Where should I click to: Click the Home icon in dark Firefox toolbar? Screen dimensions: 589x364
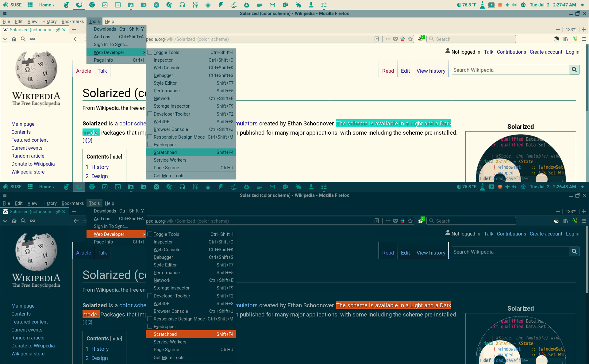pos(14,221)
